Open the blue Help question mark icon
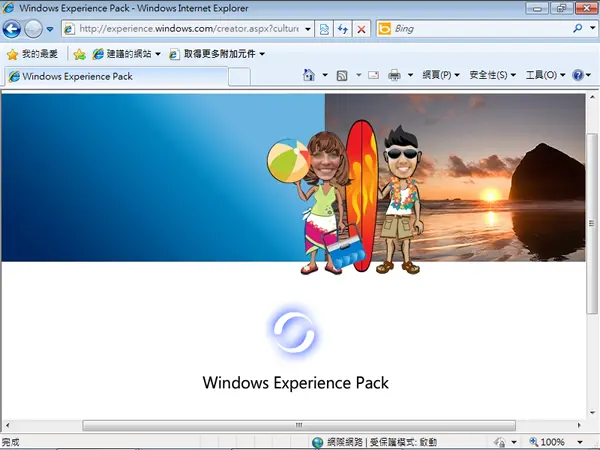 (x=578, y=75)
